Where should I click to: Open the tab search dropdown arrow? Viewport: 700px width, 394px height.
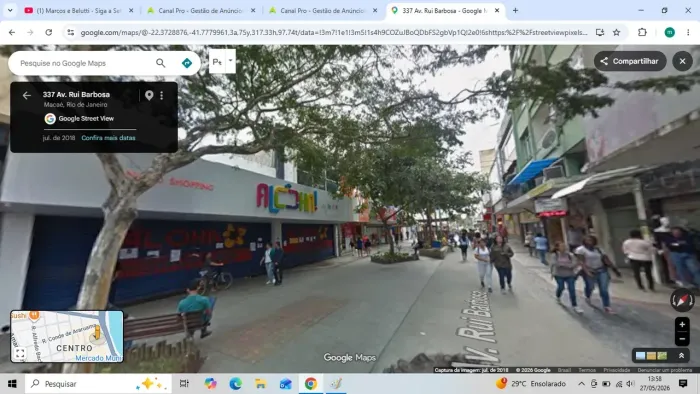tap(10, 10)
